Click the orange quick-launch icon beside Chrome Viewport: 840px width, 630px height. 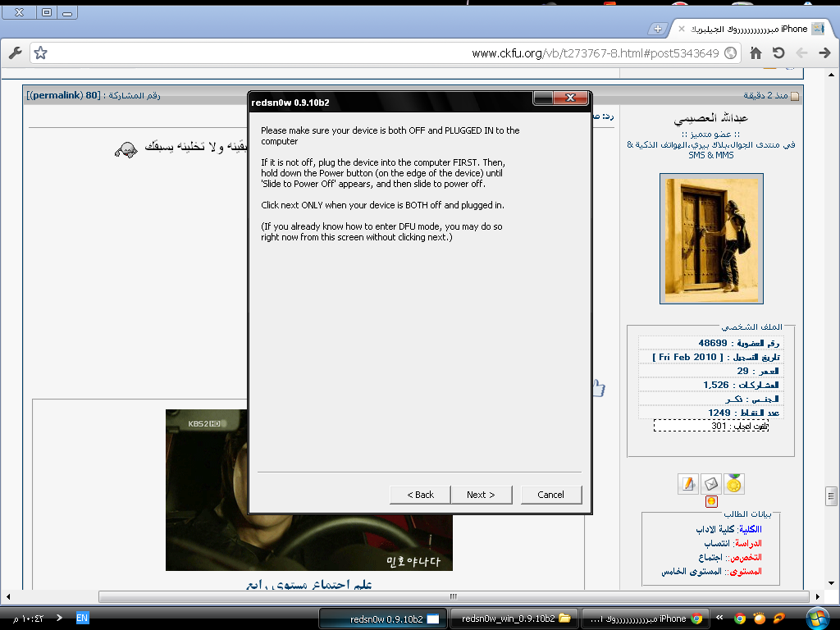coord(759,619)
